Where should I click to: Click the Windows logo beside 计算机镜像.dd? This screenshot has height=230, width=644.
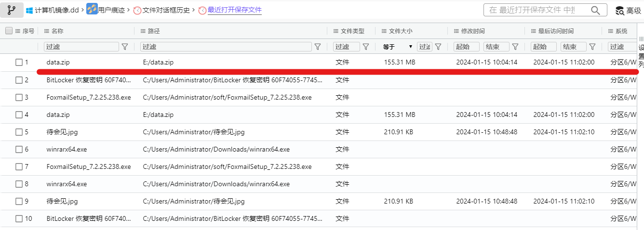(x=29, y=10)
